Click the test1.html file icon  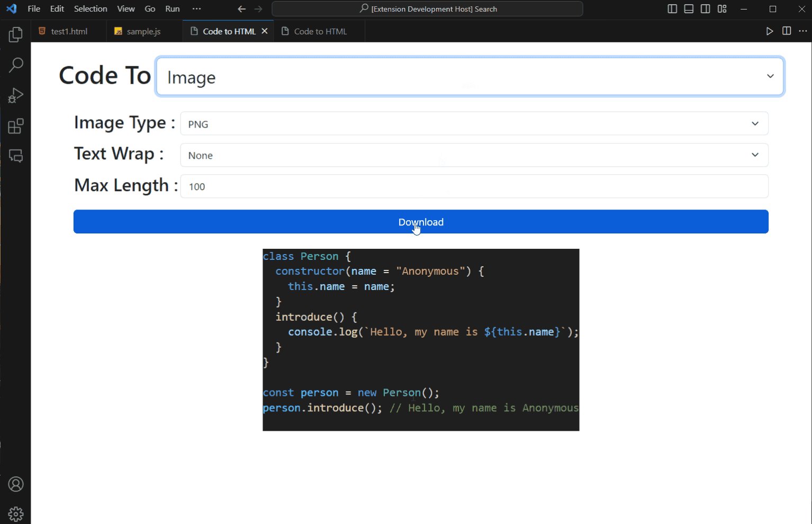click(42, 31)
